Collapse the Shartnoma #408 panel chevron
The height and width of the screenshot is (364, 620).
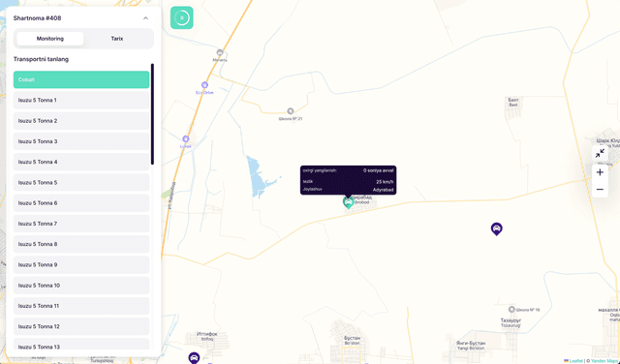[x=145, y=18]
